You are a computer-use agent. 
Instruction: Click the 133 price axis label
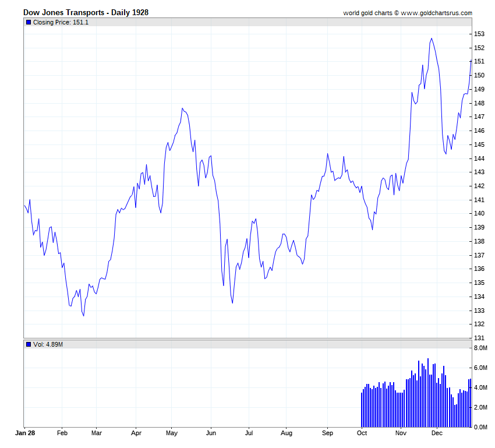tap(479, 311)
